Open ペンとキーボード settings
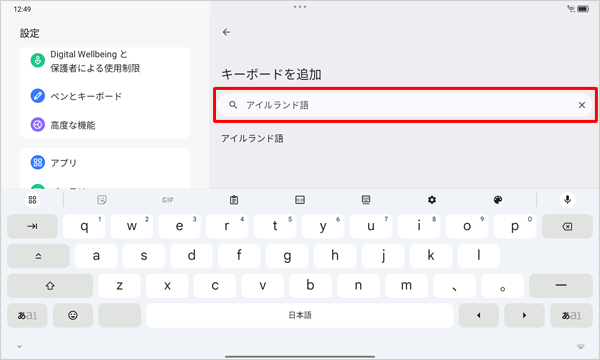Image resolution: width=600 pixels, height=360 pixels. click(x=105, y=96)
